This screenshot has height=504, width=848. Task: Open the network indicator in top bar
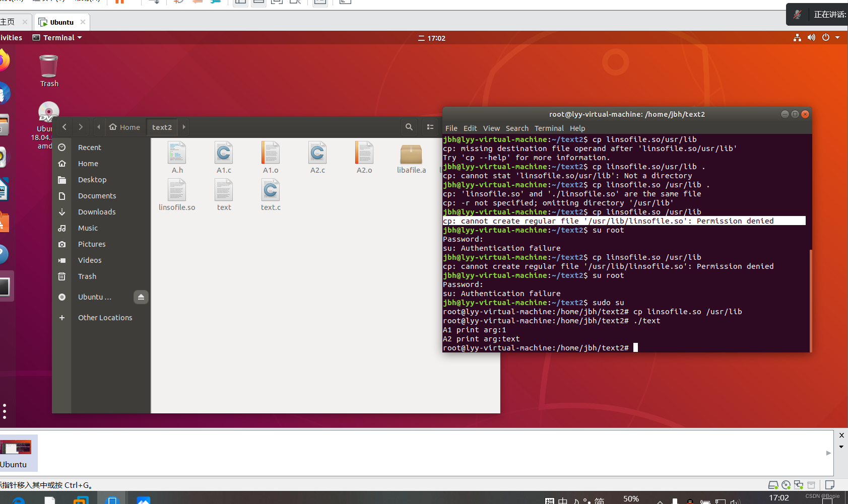(797, 38)
